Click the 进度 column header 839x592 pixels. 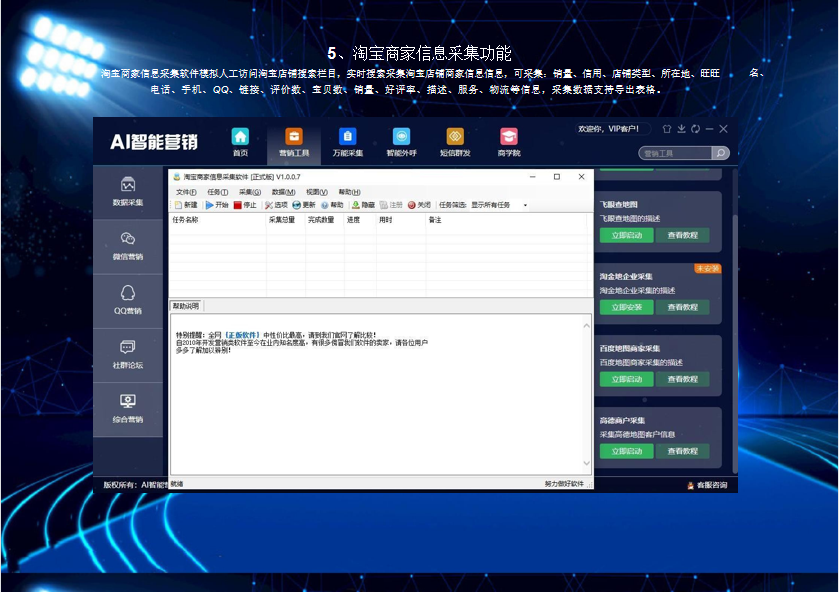[360, 220]
